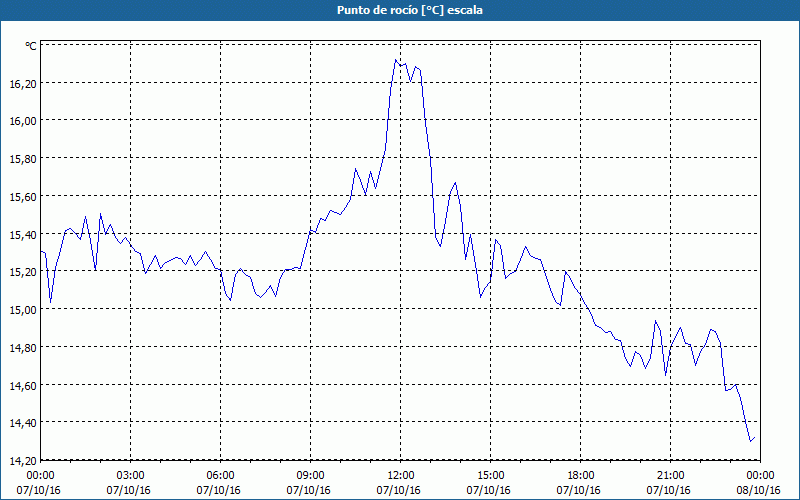Select the °C unit label on the axis

(x=31, y=46)
